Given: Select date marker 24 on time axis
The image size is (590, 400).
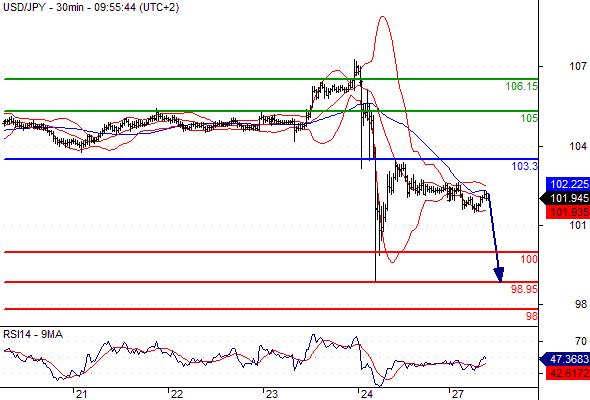Looking at the screenshot, I should pyautogui.click(x=366, y=394).
